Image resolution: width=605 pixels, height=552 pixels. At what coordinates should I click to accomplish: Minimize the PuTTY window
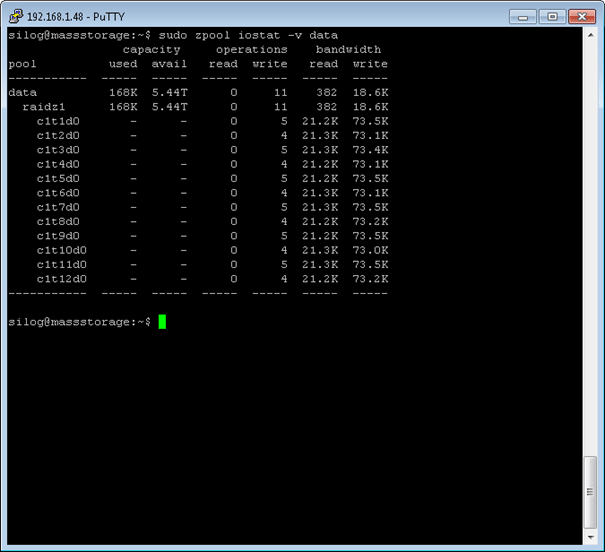(522, 17)
